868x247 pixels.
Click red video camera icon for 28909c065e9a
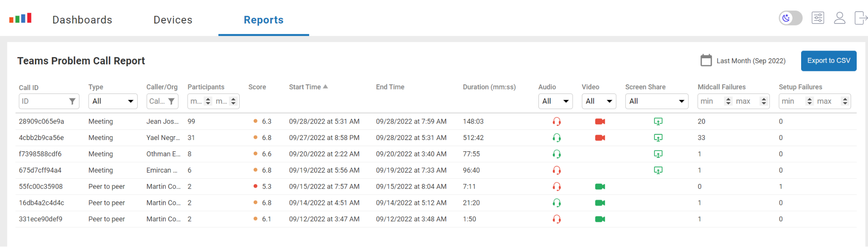coord(600,121)
